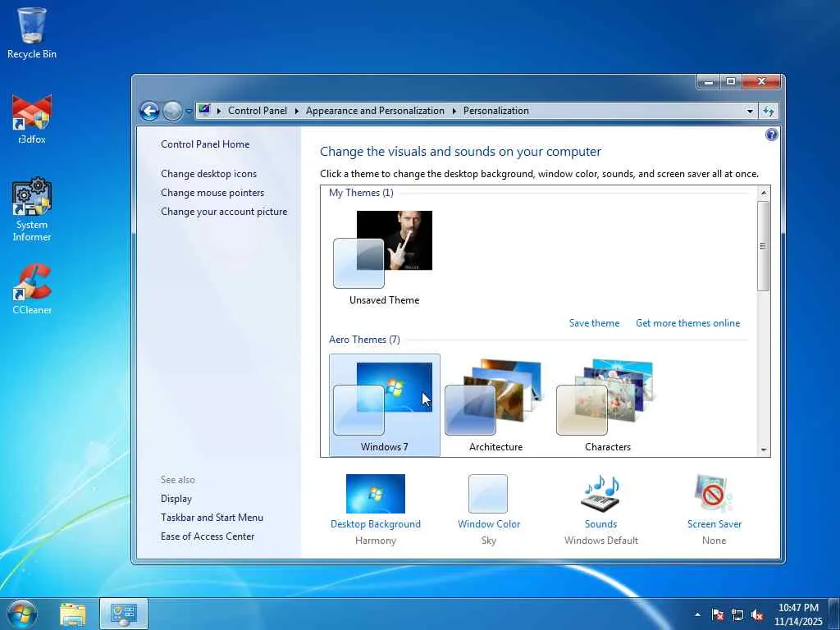The width and height of the screenshot is (840, 630).
Task: Select the Windows 7 Aero theme
Action: (x=384, y=404)
